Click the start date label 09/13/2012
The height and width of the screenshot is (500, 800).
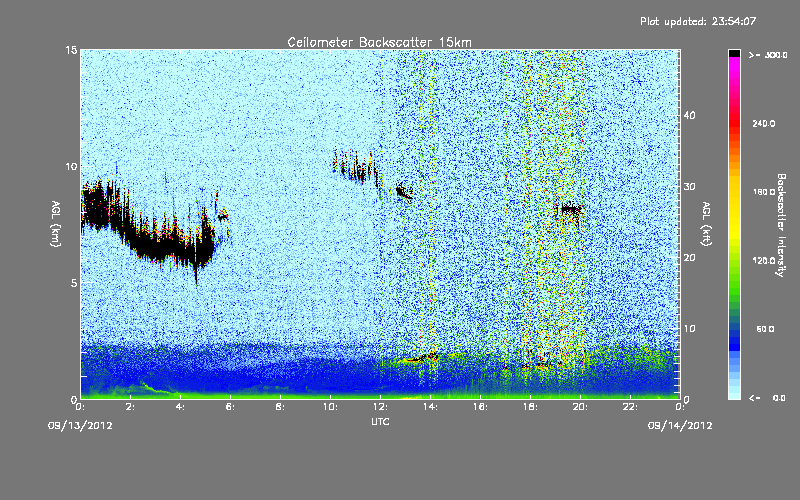80,426
